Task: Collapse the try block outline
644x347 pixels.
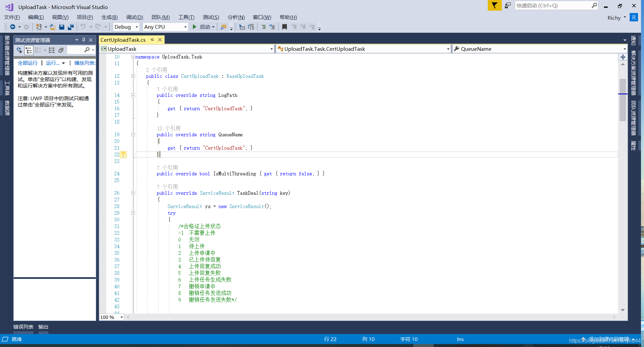Action: (133, 213)
